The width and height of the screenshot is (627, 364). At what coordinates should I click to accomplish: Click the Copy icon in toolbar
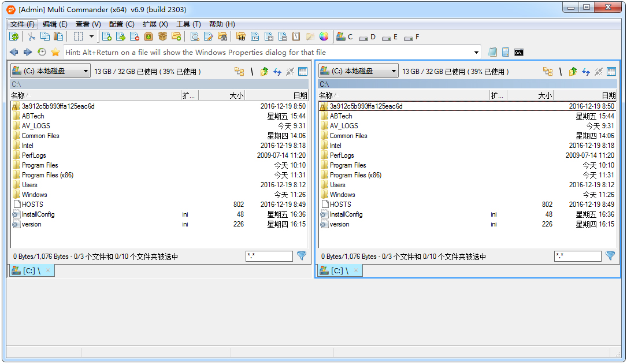(45, 37)
